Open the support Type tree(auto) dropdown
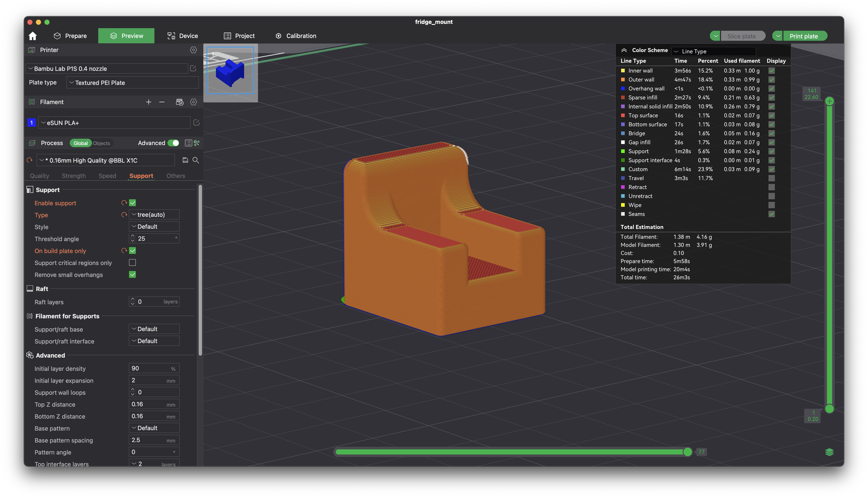The width and height of the screenshot is (868, 498). coord(154,215)
